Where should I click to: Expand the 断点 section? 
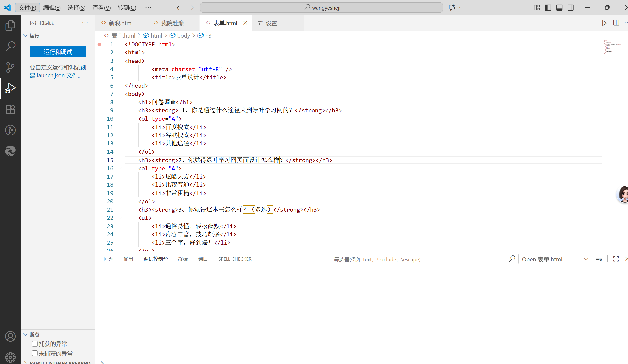pos(25,334)
